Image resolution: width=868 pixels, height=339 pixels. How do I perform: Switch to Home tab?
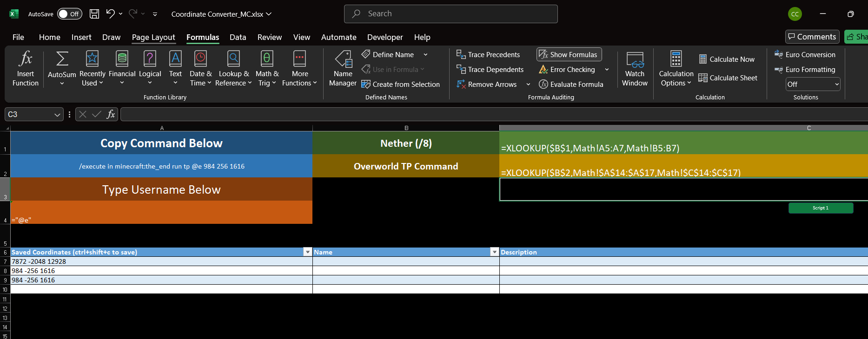click(50, 37)
